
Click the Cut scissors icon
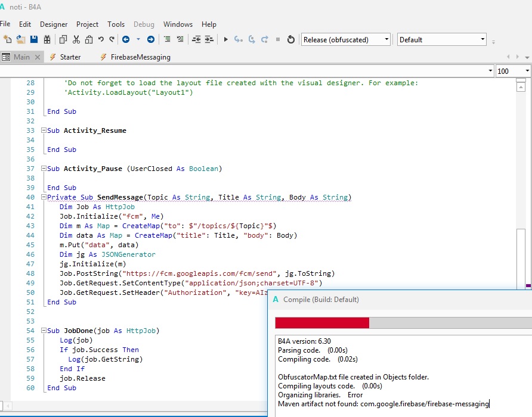point(76,39)
